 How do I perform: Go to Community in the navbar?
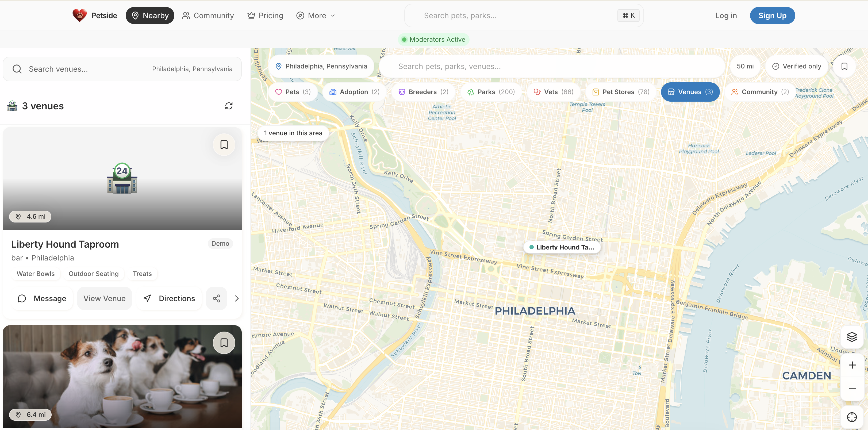pos(208,16)
